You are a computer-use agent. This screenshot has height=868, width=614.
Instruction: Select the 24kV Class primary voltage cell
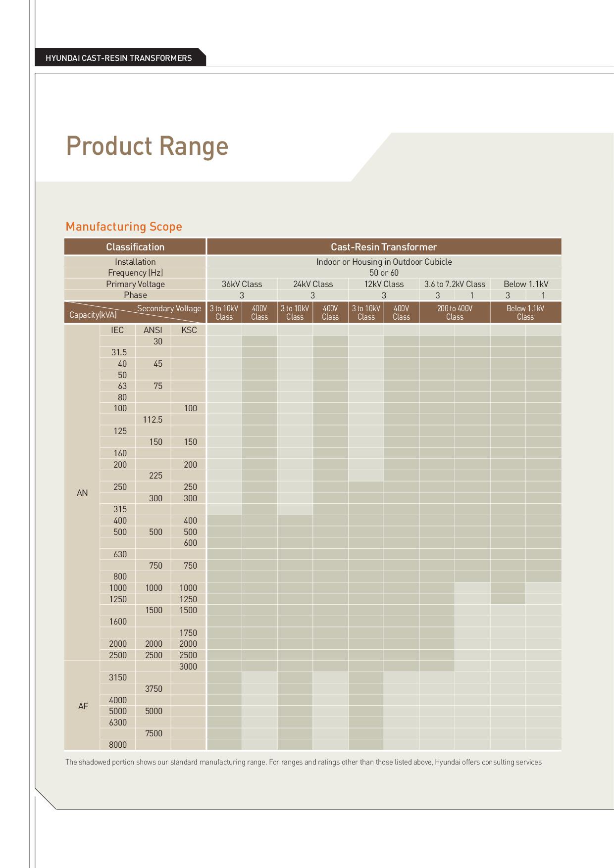coord(313,284)
